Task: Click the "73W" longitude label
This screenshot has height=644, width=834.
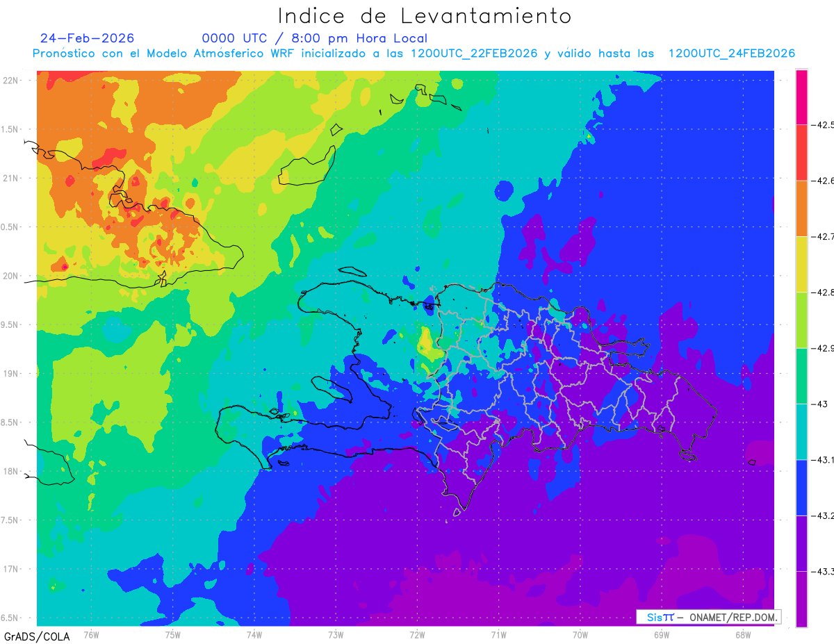Action: click(336, 635)
